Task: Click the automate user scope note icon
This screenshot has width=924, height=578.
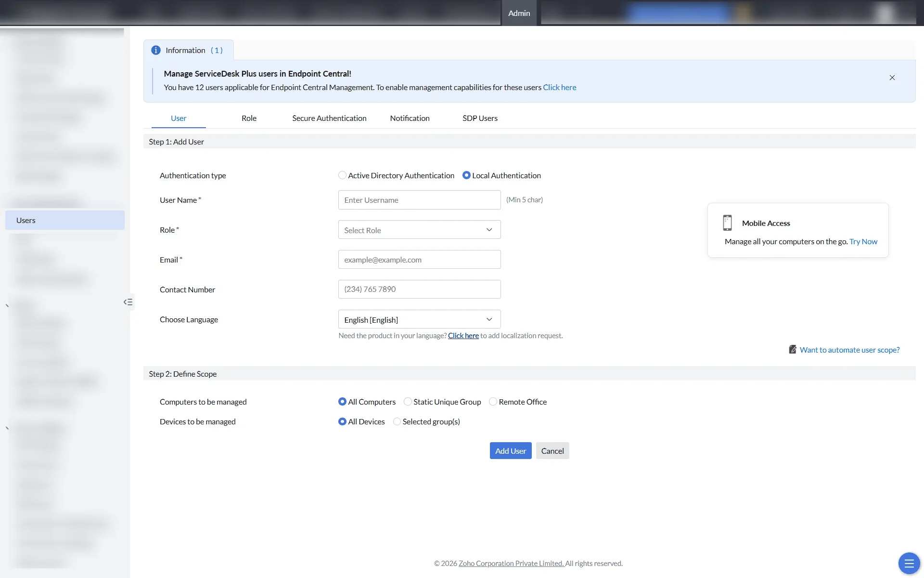Action: click(x=792, y=349)
